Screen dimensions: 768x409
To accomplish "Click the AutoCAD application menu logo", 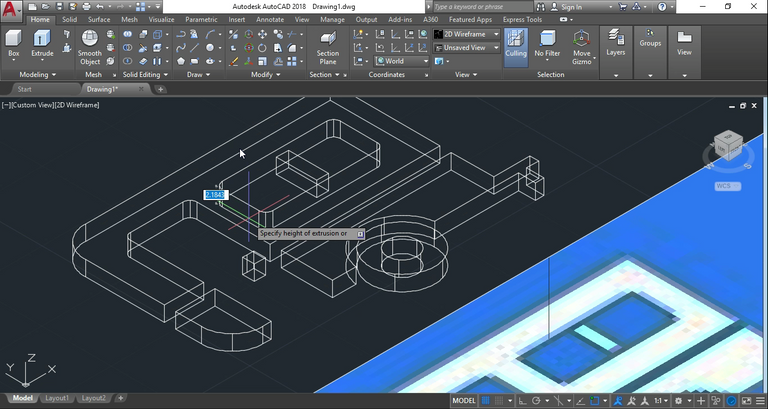I will point(11,9).
